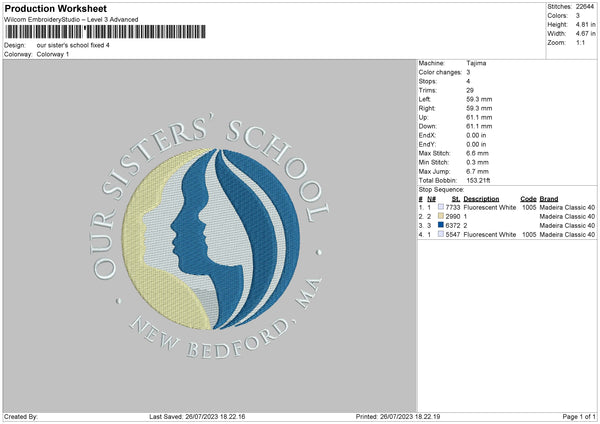Click 'Madeira Classic 40' in the 6372 row
This screenshot has width=600, height=424.
pyautogui.click(x=567, y=225)
